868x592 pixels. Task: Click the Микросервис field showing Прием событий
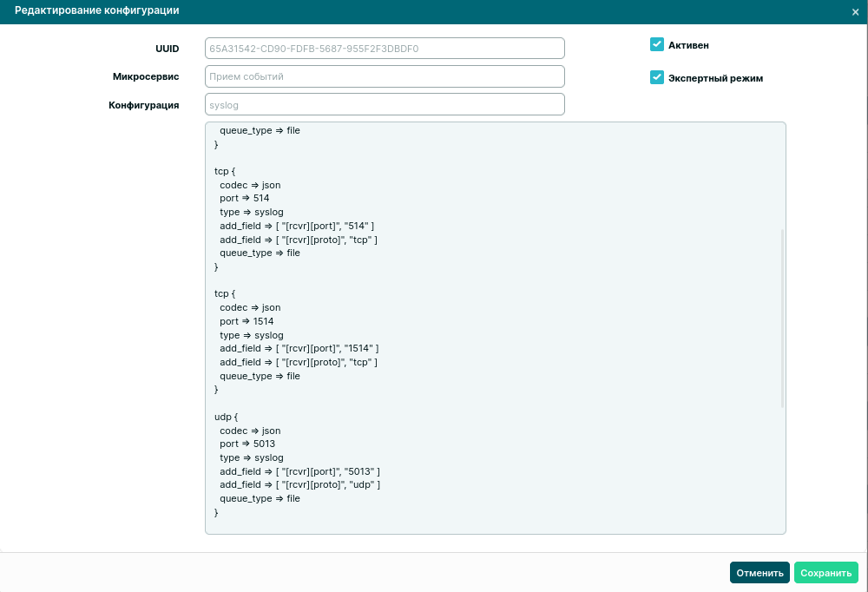click(385, 76)
